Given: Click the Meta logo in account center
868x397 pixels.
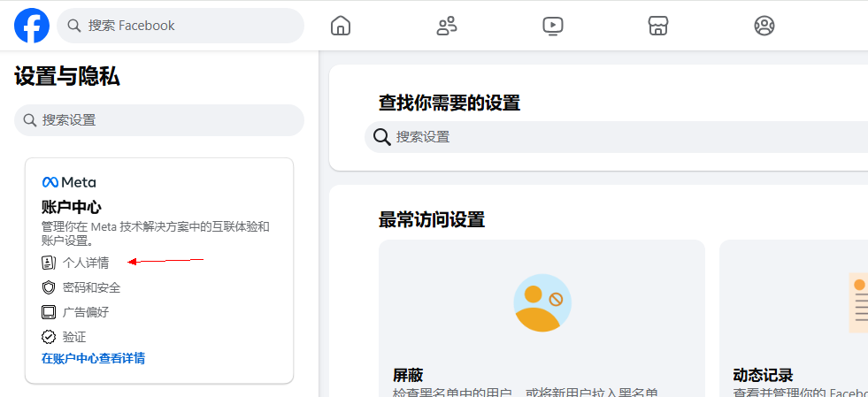Looking at the screenshot, I should pos(69,182).
